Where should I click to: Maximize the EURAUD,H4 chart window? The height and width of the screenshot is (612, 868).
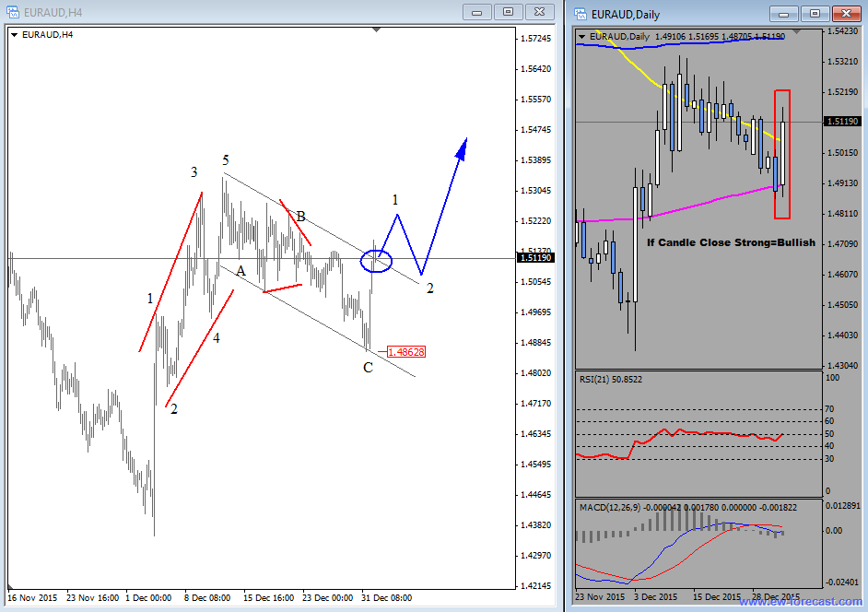[x=508, y=12]
